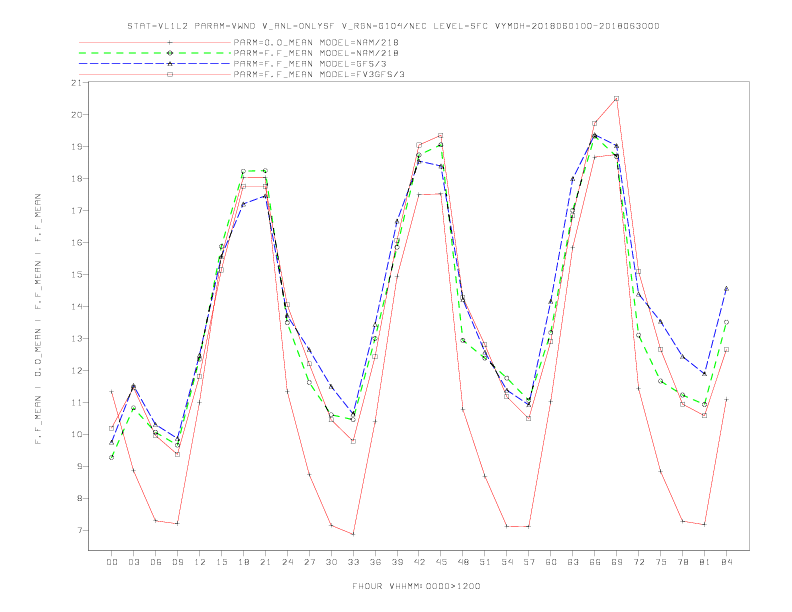Click the x-axis tick label 24
Viewport: 792px width, 612px height.
click(287, 562)
